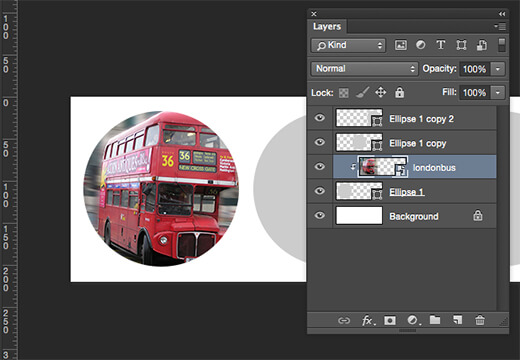This screenshot has height=360, width=520.
Task: Filter for smart objects icon
Action: click(x=481, y=45)
